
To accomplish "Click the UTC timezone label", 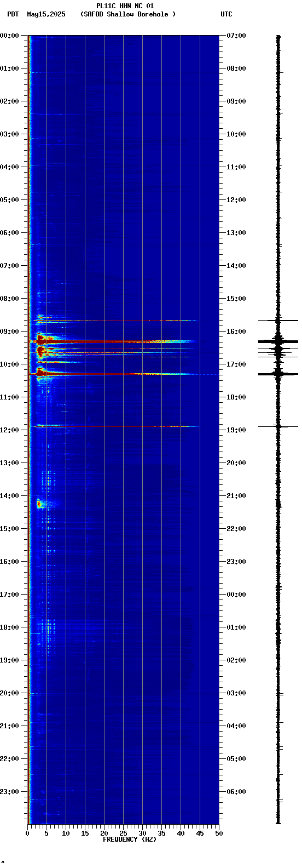I will coord(226,14).
